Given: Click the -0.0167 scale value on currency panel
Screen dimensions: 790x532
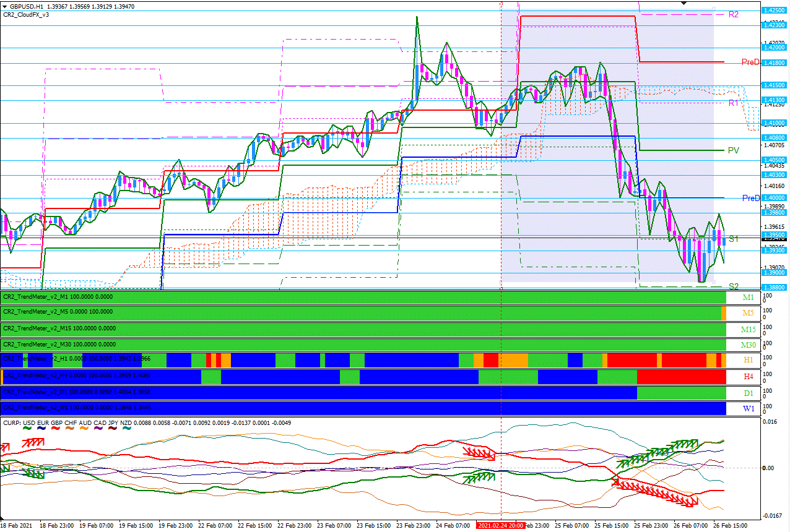Looking at the screenshot, I should point(771,515).
